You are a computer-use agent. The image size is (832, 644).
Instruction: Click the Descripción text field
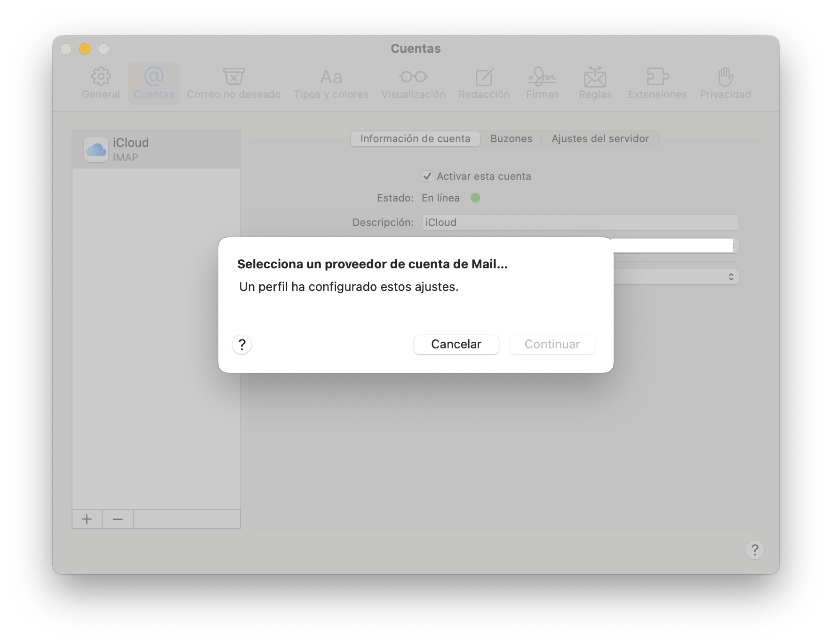tap(579, 222)
